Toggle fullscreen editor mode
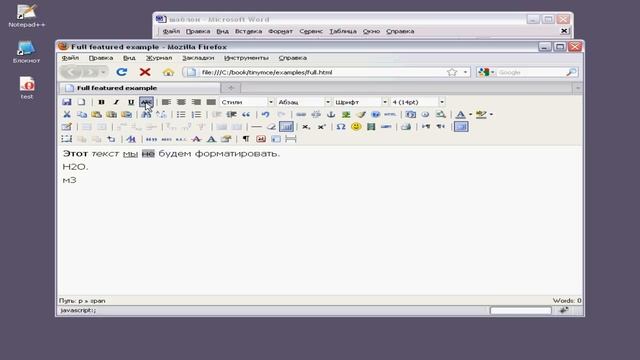This screenshot has height=360, width=640. 461,127
